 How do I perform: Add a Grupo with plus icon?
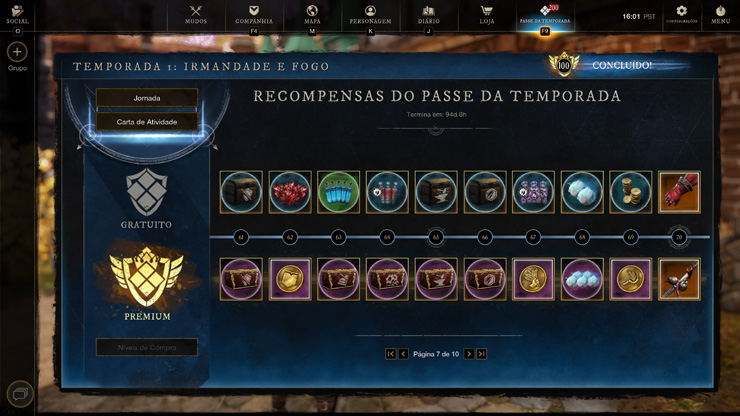[17, 52]
